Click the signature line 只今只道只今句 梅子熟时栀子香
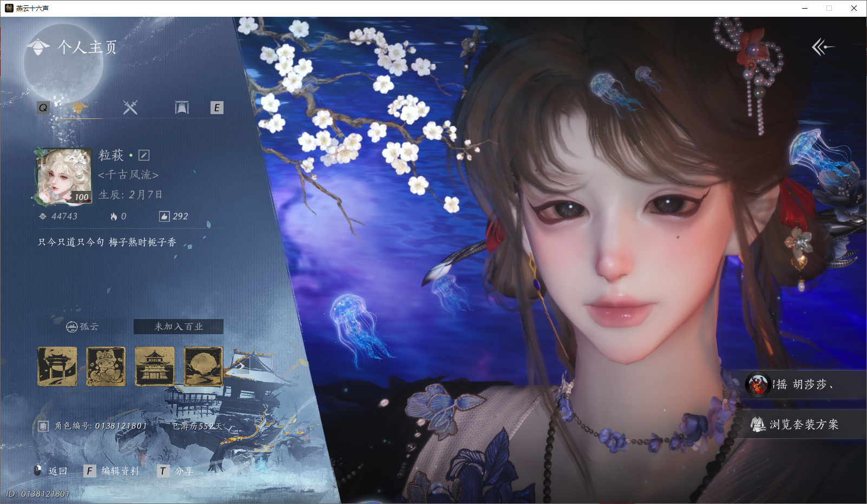Viewport: 867px width, 504px height. (x=107, y=242)
